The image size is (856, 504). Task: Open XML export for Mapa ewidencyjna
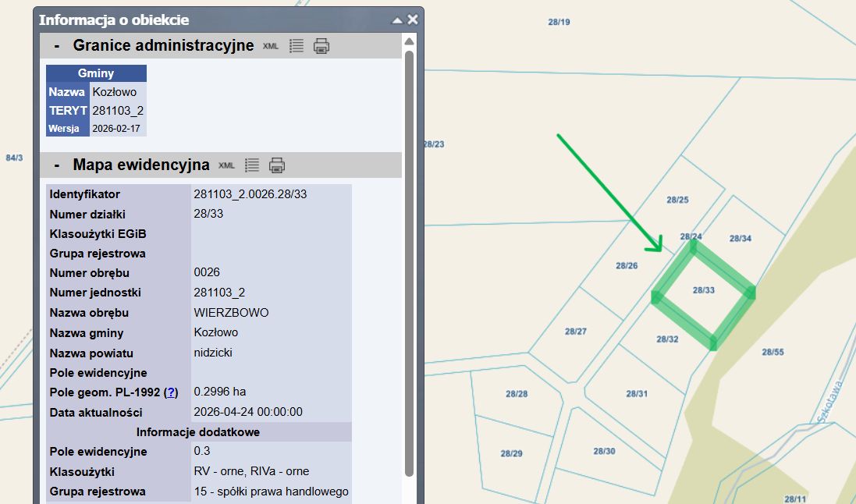[228, 165]
